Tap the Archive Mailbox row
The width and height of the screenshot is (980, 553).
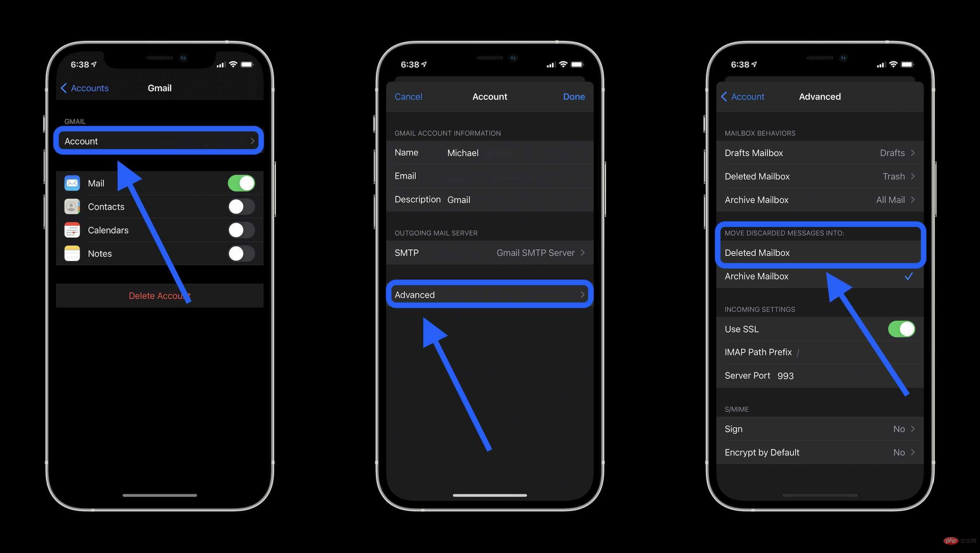[819, 276]
